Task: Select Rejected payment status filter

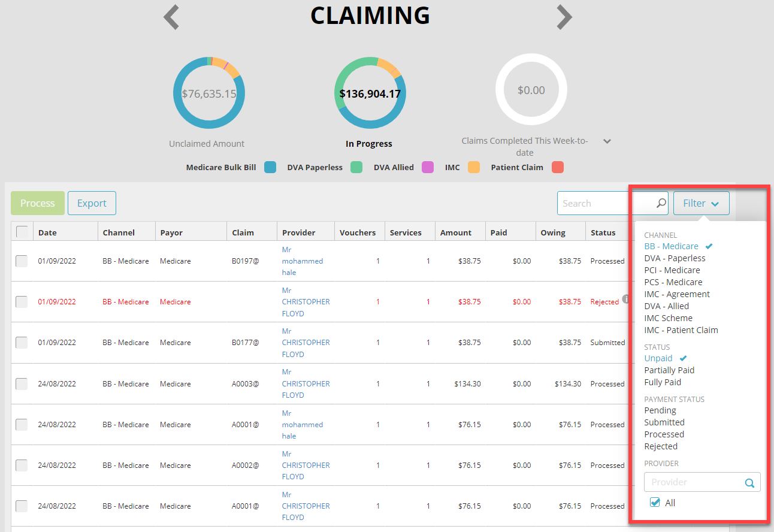Action: click(661, 446)
